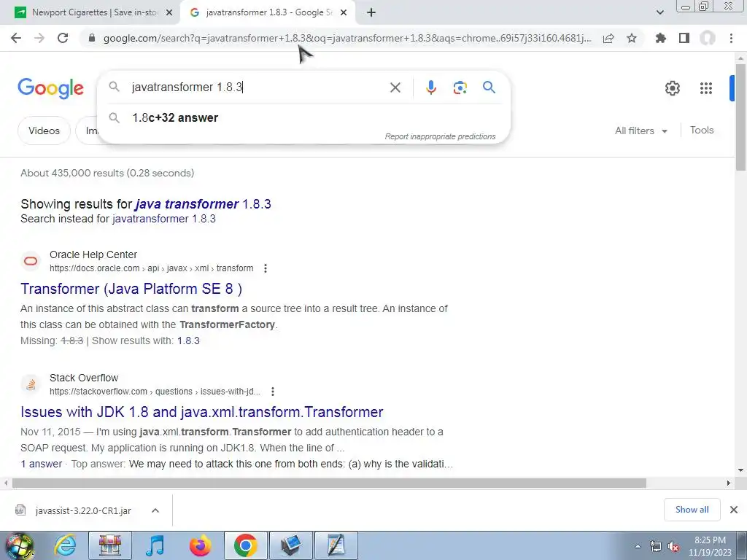The width and height of the screenshot is (747, 560).
Task: Close the downloads bar
Action: click(734, 510)
